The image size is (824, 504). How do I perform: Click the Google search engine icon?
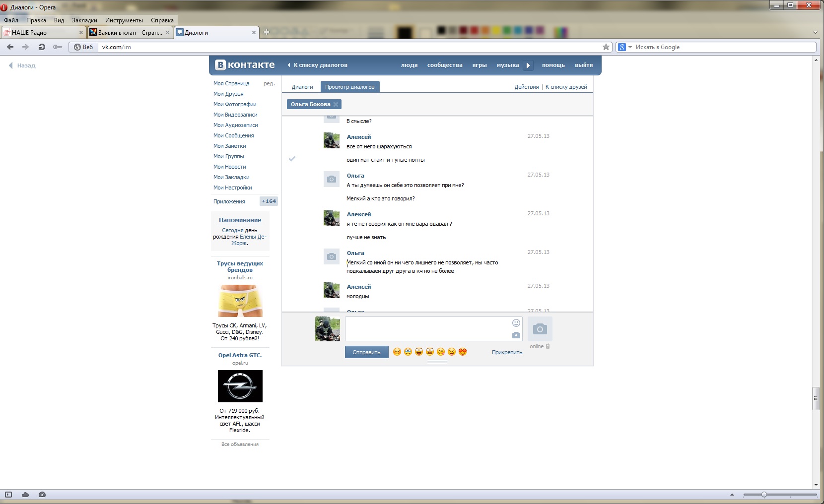[x=622, y=47]
